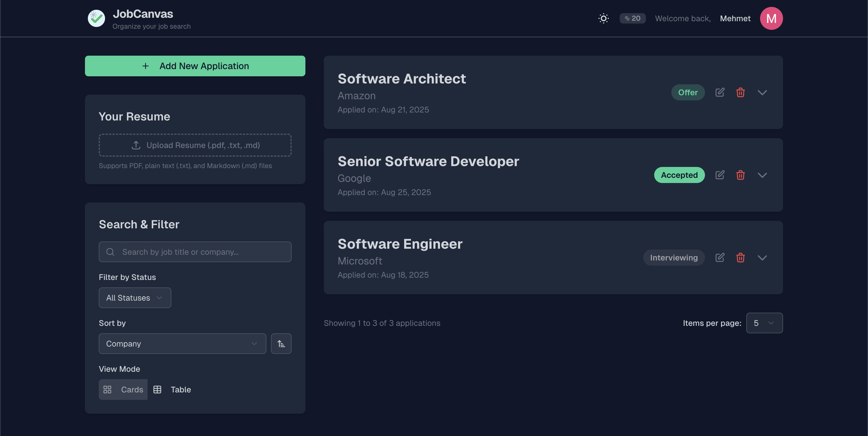Open the Sort by Company dropdown
Image resolution: width=868 pixels, height=436 pixels.
point(182,343)
